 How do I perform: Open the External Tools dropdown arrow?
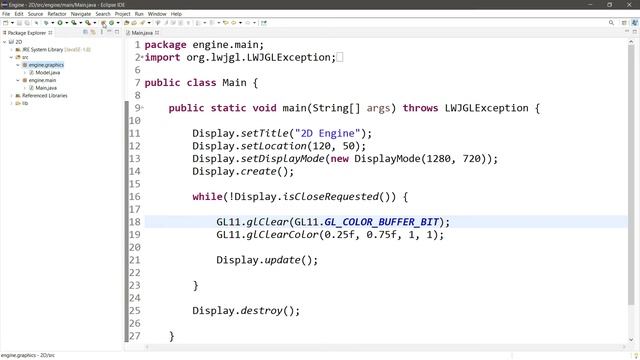click(x=95, y=23)
